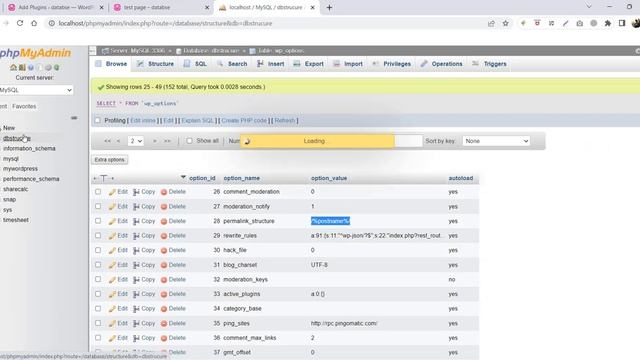640x360 pixels.
Task: Tick the blog_charset row checkbox
Action: click(x=98, y=264)
